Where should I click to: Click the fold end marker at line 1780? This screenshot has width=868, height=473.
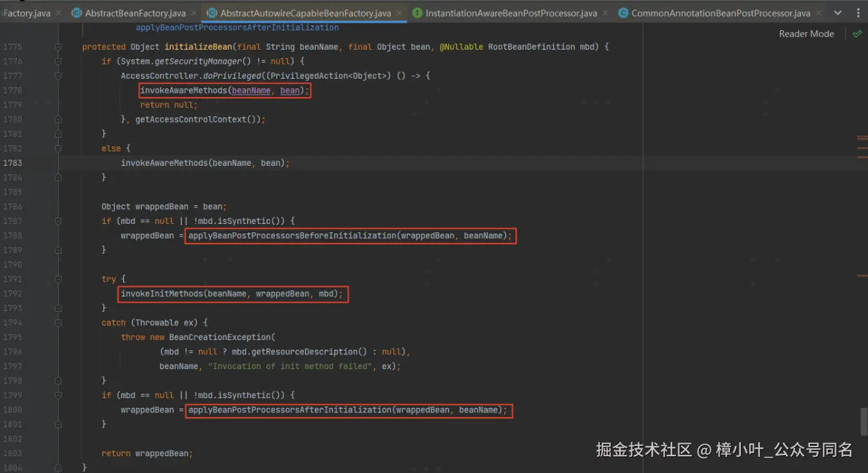(x=58, y=119)
